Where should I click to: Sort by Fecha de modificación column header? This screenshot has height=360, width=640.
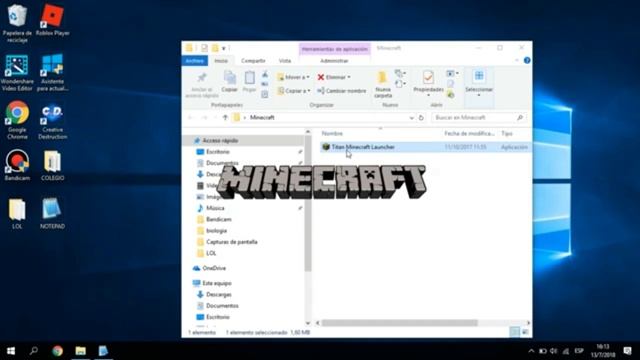[x=469, y=133]
